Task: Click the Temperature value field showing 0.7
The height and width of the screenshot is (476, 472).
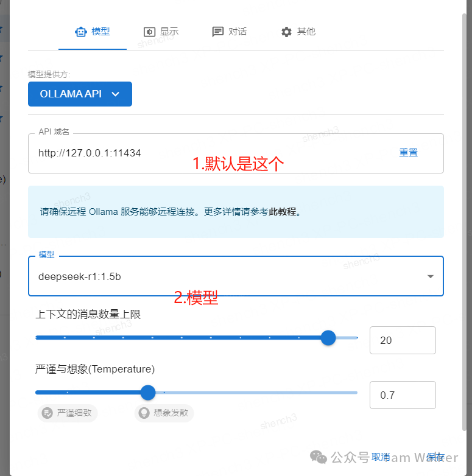Action: pyautogui.click(x=402, y=395)
